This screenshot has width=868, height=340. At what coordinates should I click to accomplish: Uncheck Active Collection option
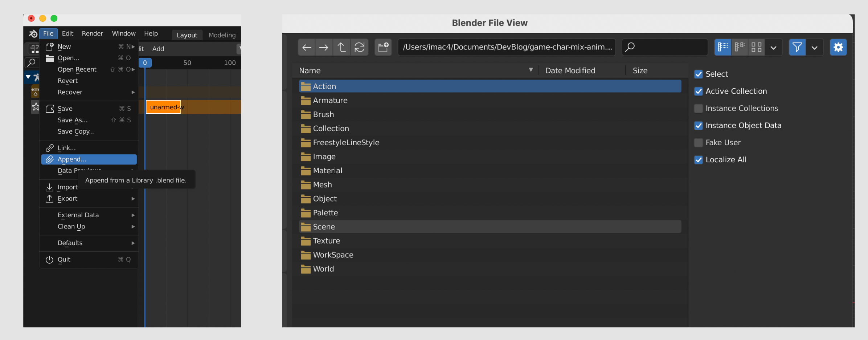(698, 91)
